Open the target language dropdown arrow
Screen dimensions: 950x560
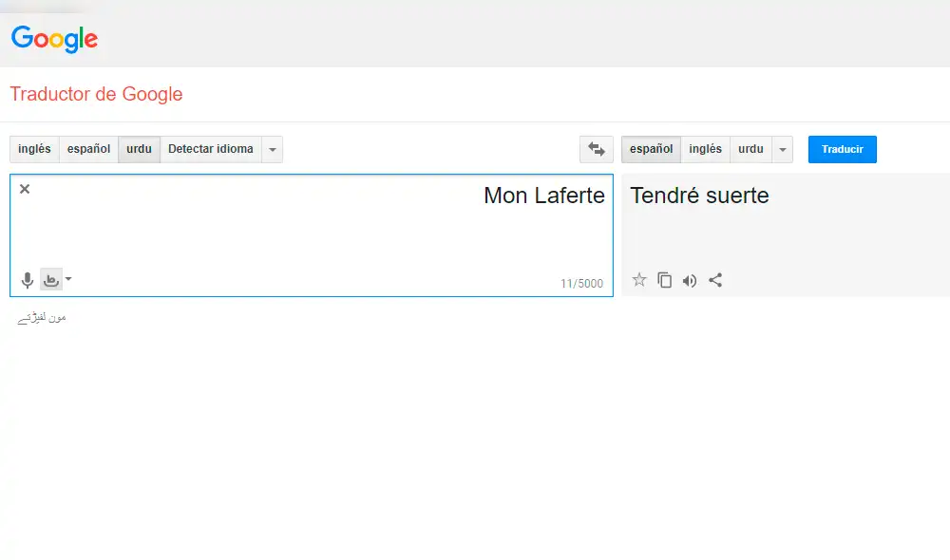782,149
